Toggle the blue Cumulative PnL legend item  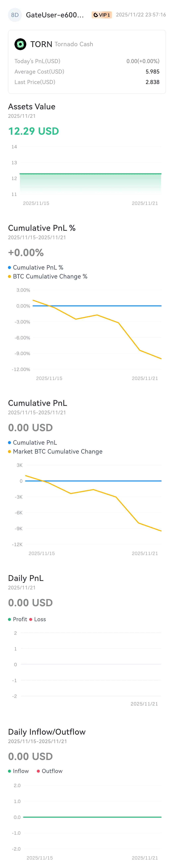click(x=32, y=442)
